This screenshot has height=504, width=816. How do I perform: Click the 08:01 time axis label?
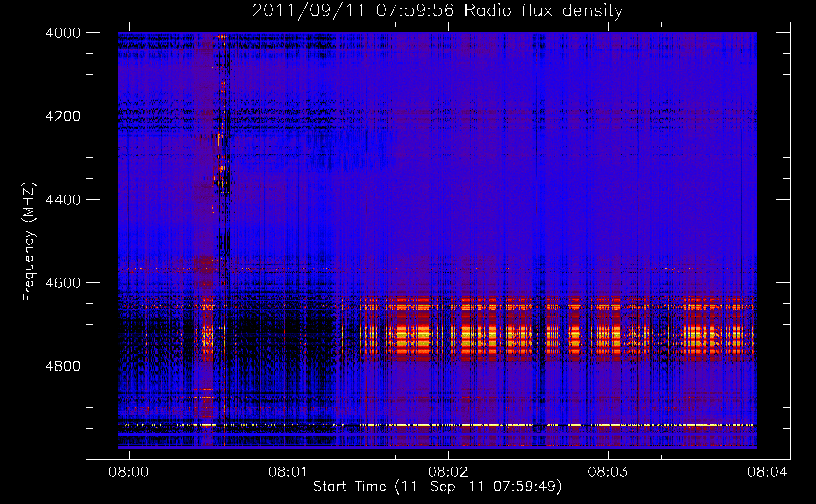pos(288,472)
